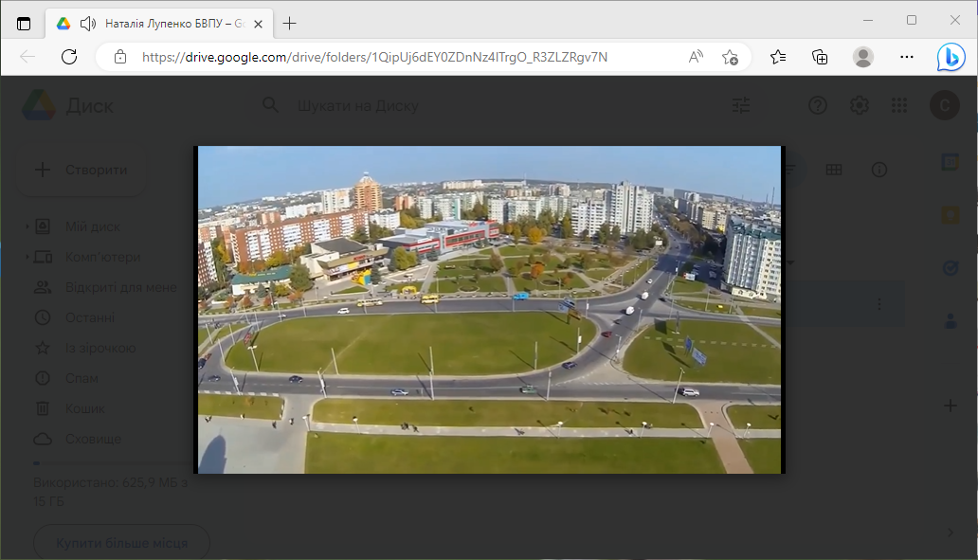Open Google Calendar in the side panel
The width and height of the screenshot is (978, 560).
pos(950,162)
